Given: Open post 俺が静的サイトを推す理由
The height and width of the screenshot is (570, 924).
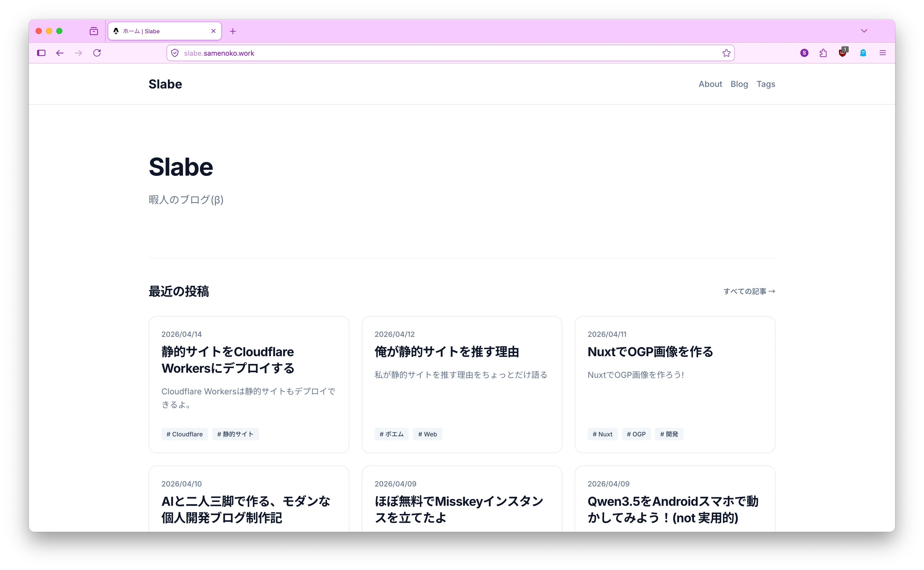Looking at the screenshot, I should click(x=447, y=352).
